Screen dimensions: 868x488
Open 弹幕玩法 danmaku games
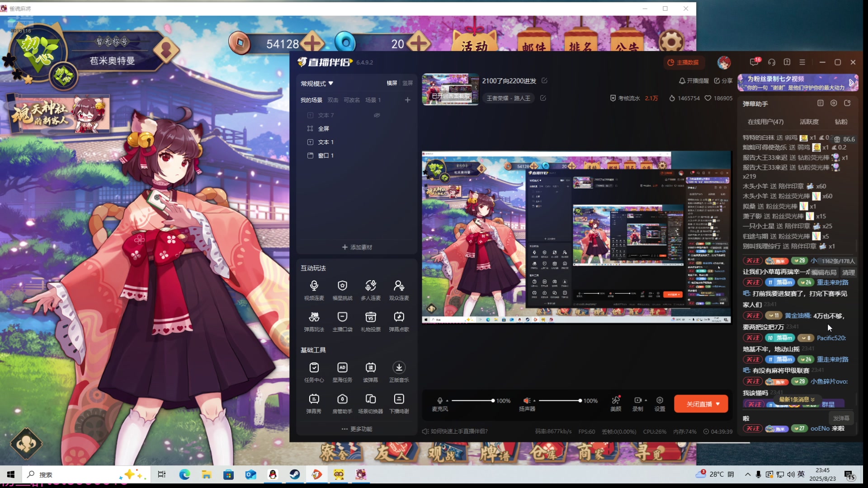(314, 321)
